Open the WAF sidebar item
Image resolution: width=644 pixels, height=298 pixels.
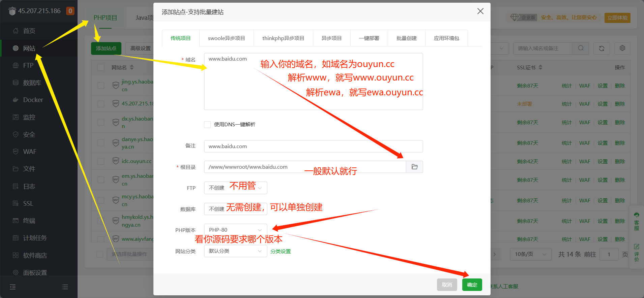(x=29, y=152)
